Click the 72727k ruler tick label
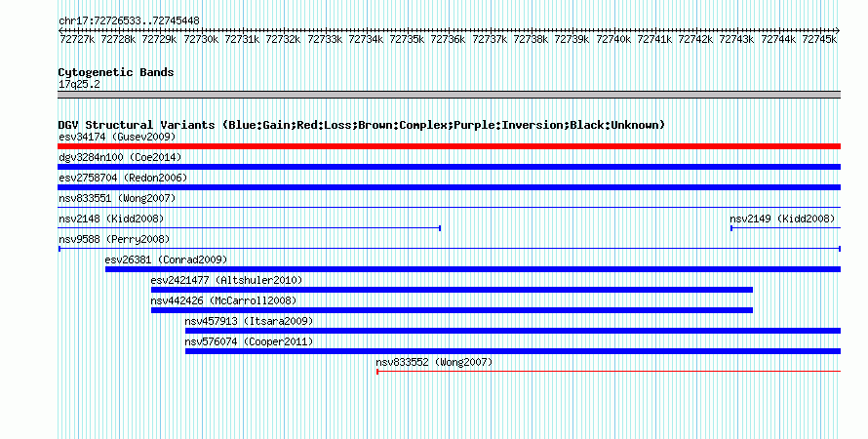 tap(77, 39)
